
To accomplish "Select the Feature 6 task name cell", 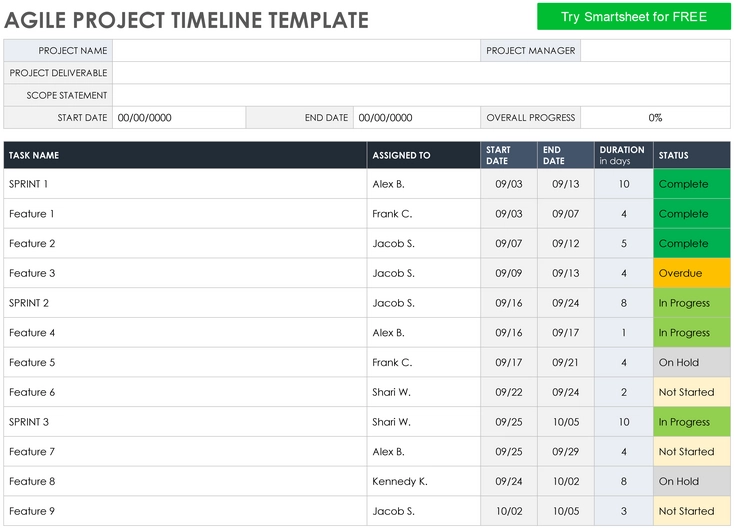I will pos(185,392).
